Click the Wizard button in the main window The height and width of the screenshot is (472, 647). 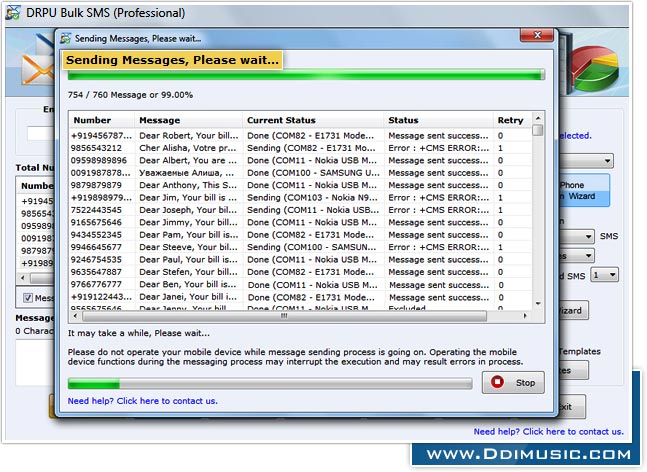pyautogui.click(x=573, y=310)
